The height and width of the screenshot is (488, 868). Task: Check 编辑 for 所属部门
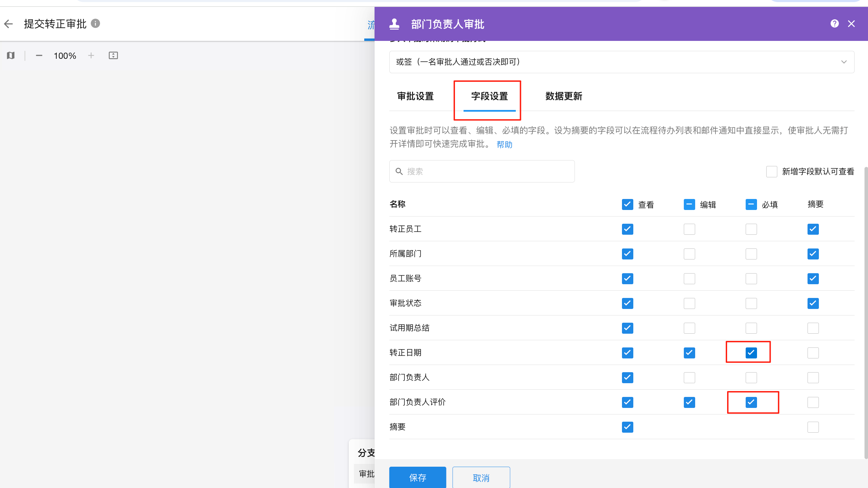click(x=689, y=254)
